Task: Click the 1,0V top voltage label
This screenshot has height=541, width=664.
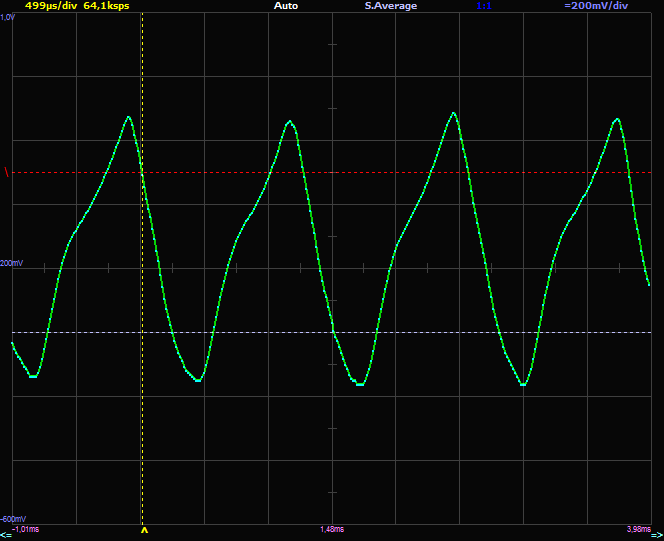Action: (x=8, y=15)
